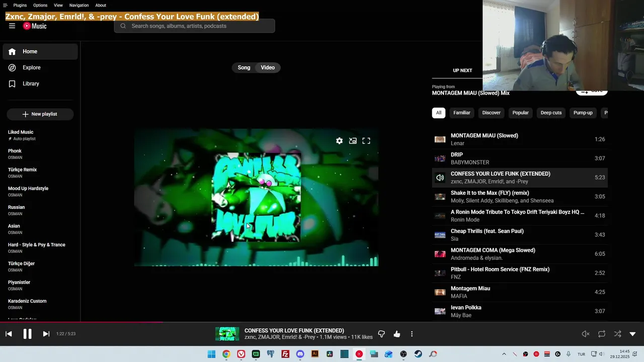Viewport: 644px width, 362px height.
Task: Toggle shuffle in player bar
Action: click(617, 334)
